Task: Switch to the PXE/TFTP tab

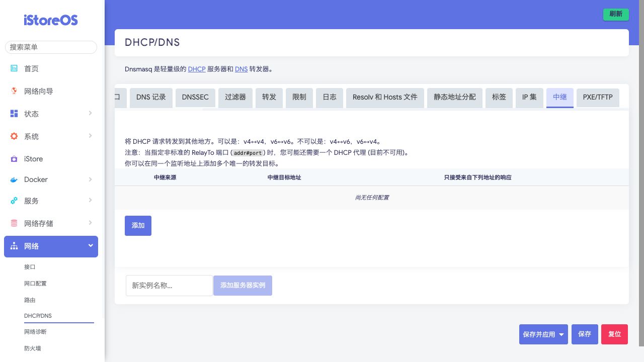Action: click(597, 97)
